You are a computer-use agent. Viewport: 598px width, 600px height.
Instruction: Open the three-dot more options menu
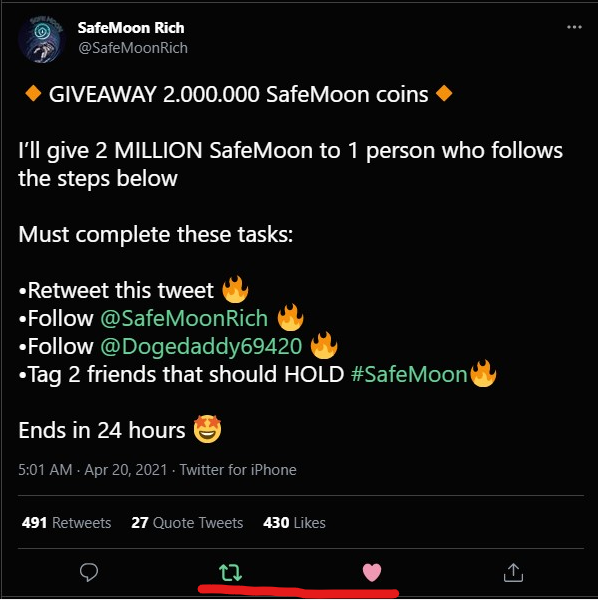pyautogui.click(x=574, y=27)
